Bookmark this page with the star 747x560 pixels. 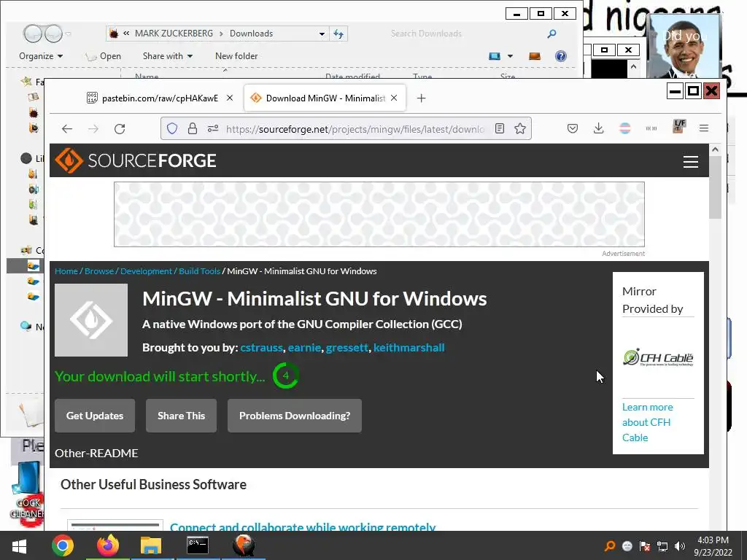[x=520, y=128]
